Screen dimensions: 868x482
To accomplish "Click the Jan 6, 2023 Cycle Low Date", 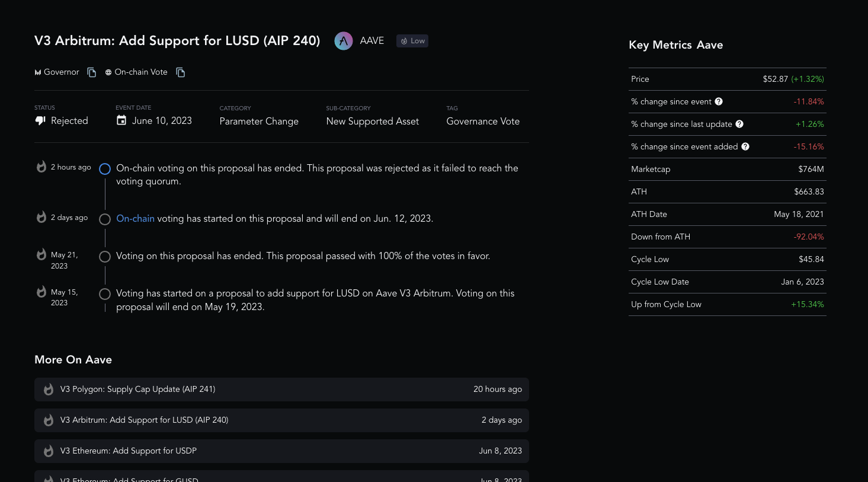I will pos(803,282).
